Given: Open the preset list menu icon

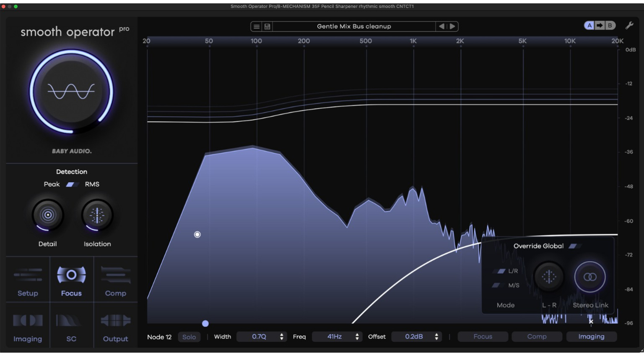Looking at the screenshot, I should coord(257,26).
